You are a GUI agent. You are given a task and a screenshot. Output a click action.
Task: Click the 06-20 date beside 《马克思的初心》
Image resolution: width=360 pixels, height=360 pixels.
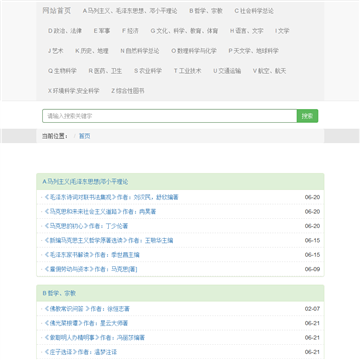tap(312, 226)
